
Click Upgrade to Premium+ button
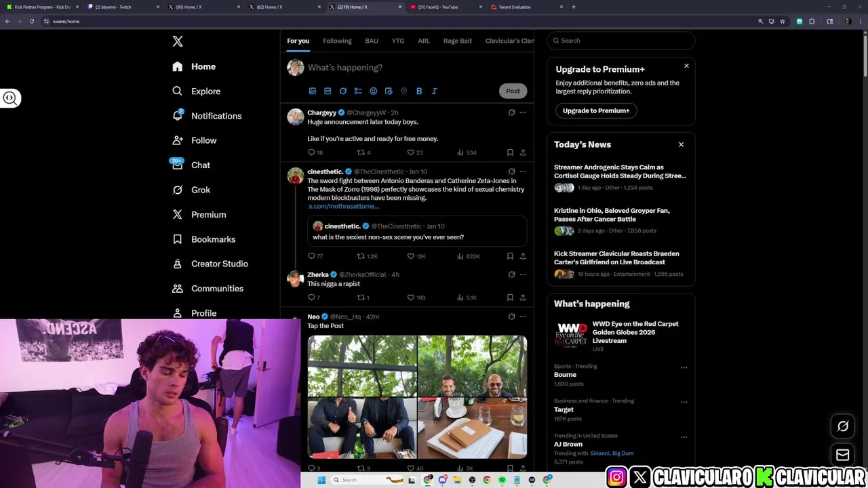[x=596, y=110]
